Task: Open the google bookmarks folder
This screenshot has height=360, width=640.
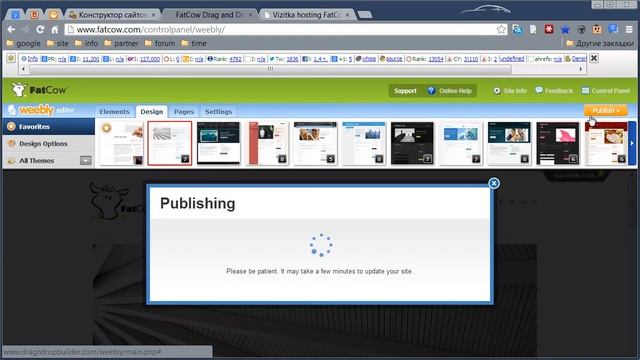Action: tap(24, 43)
